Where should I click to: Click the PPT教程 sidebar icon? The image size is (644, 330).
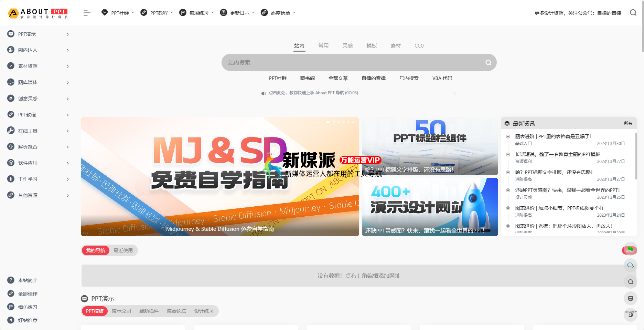pos(11,114)
